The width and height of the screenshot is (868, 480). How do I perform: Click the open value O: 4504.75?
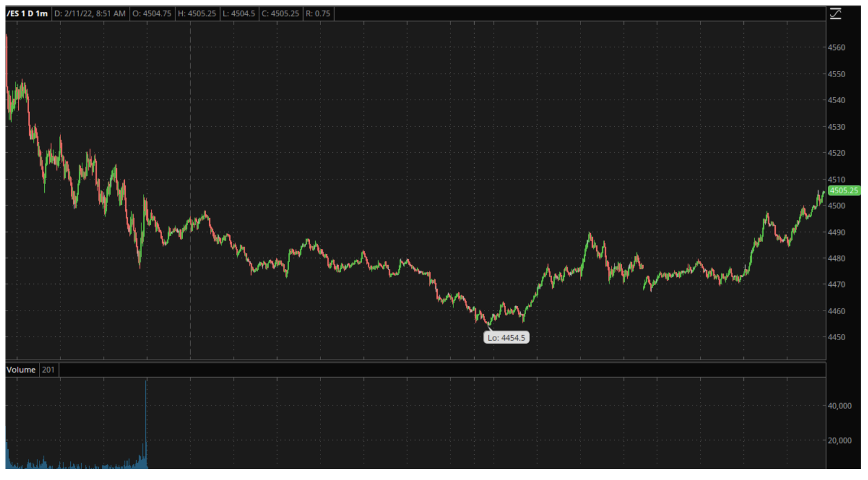(152, 14)
